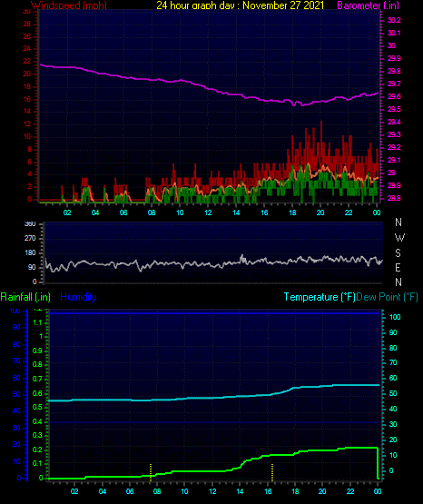The width and height of the screenshot is (423, 504).
Task: Click the E compass letter beside wind direction chart
Action: (x=398, y=267)
